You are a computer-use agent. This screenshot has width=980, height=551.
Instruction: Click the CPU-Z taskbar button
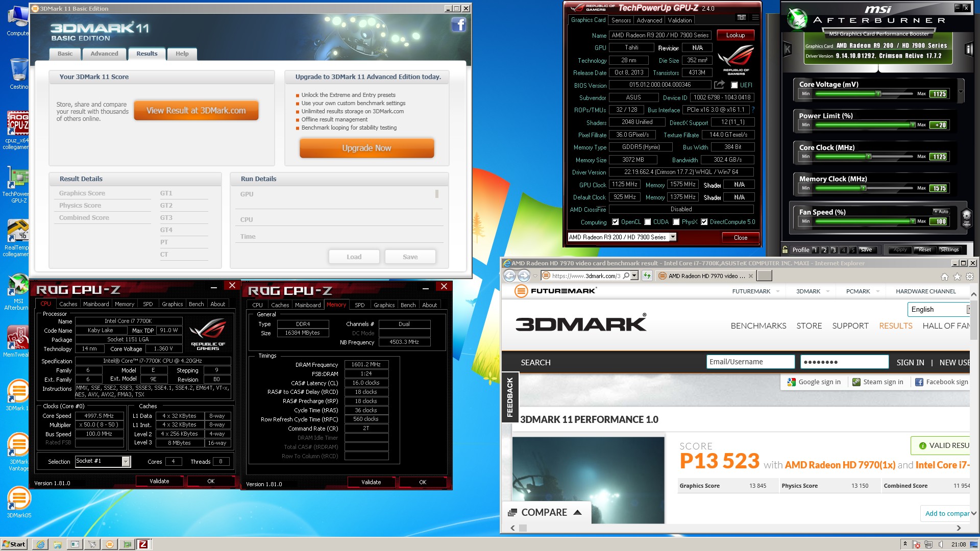click(143, 544)
